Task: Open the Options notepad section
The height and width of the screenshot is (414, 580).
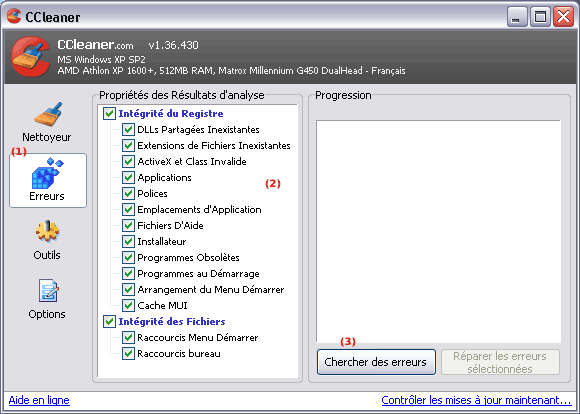Action: (x=47, y=299)
